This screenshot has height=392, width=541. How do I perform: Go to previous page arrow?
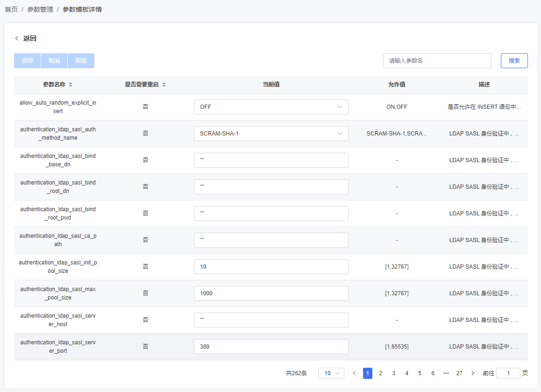(x=354, y=373)
